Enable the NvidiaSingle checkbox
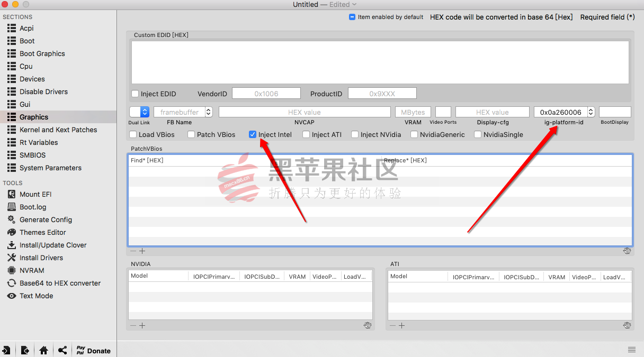 coord(478,134)
